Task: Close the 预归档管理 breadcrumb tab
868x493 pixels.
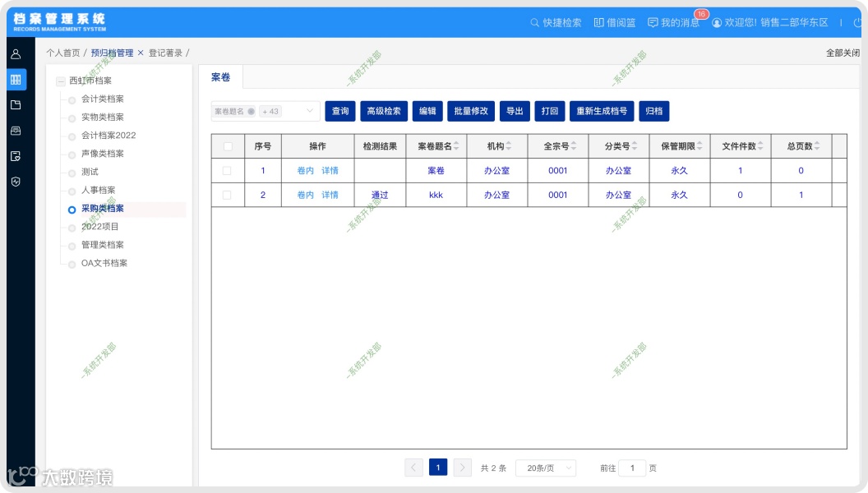Action: pyautogui.click(x=141, y=53)
